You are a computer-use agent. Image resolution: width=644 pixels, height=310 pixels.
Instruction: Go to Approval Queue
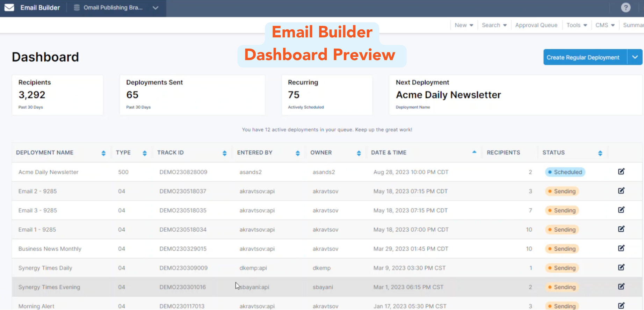pyautogui.click(x=536, y=25)
